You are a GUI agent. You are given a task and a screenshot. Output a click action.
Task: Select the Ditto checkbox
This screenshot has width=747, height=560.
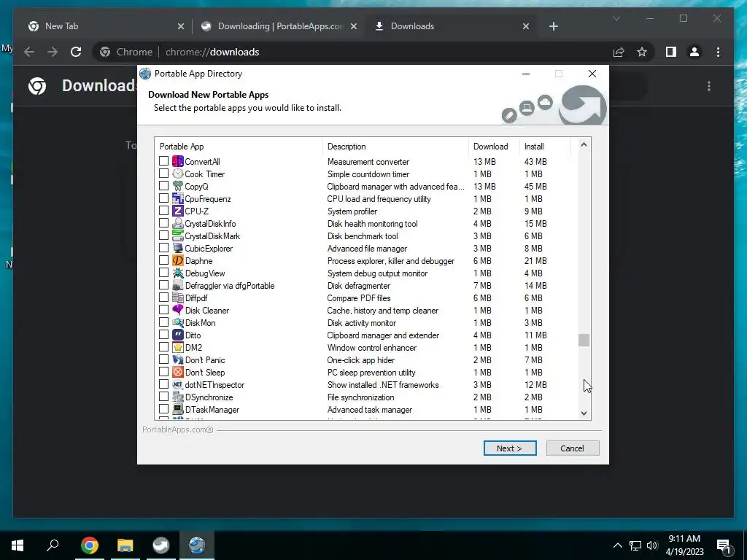click(x=163, y=334)
